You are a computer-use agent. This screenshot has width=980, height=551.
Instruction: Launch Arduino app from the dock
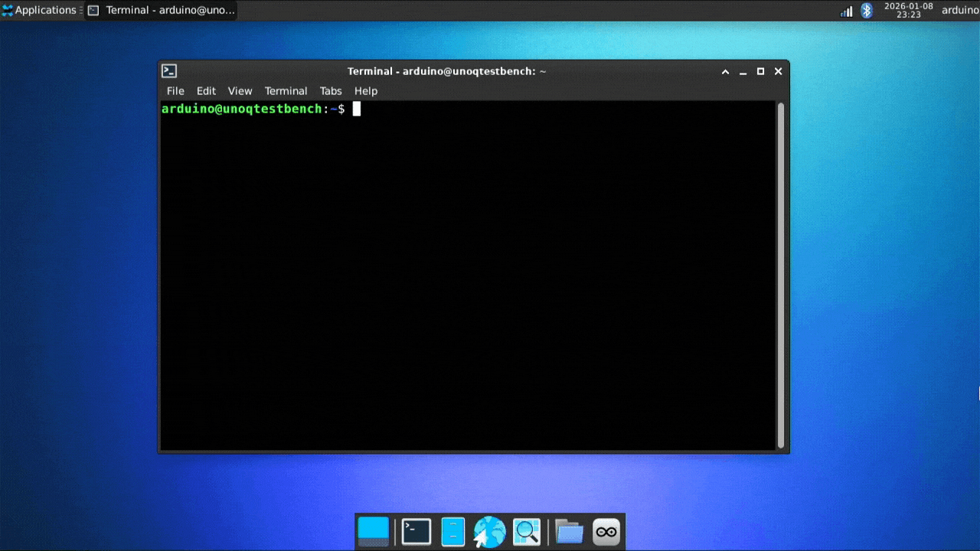point(606,532)
